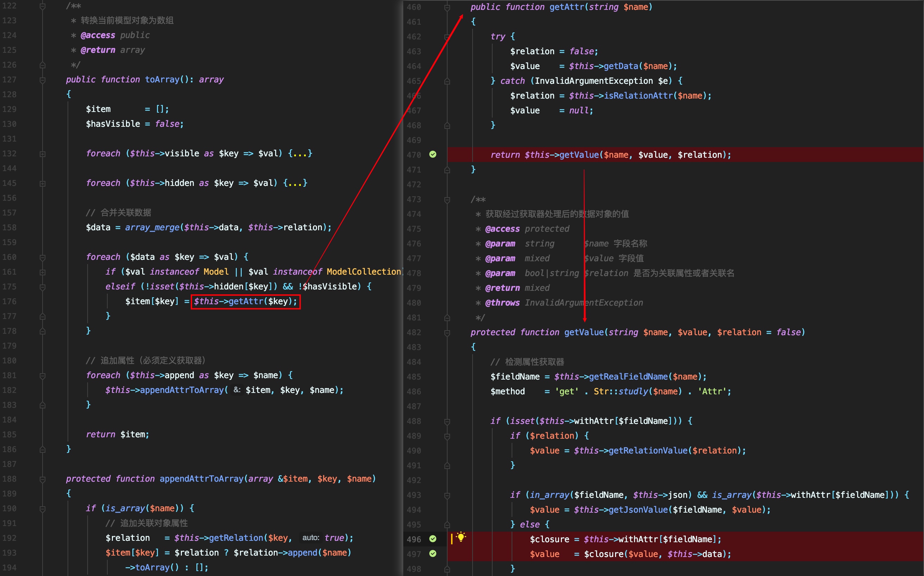Collapse the toArray function at line 127

coord(43,80)
